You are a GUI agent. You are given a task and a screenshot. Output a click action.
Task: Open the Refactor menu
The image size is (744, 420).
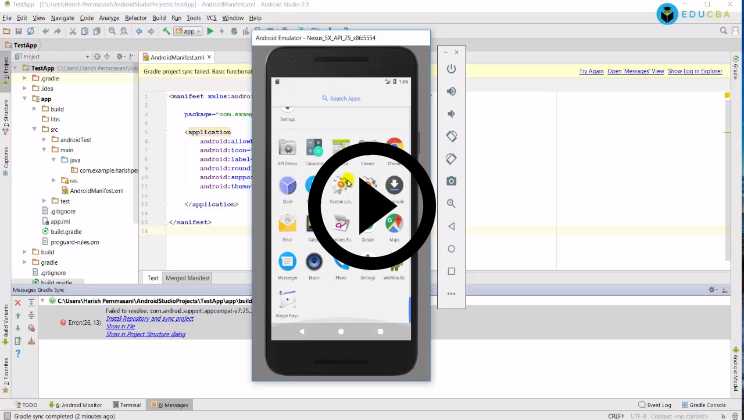click(134, 18)
